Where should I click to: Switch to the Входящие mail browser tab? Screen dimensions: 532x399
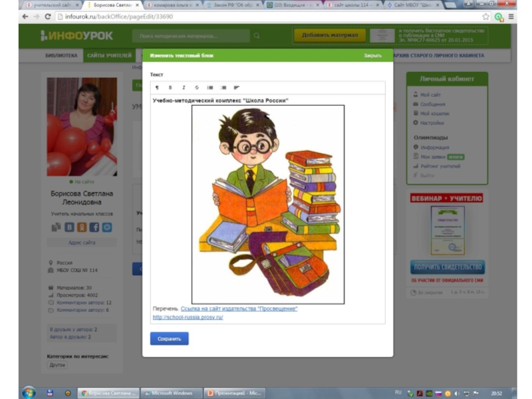[x=294, y=5]
